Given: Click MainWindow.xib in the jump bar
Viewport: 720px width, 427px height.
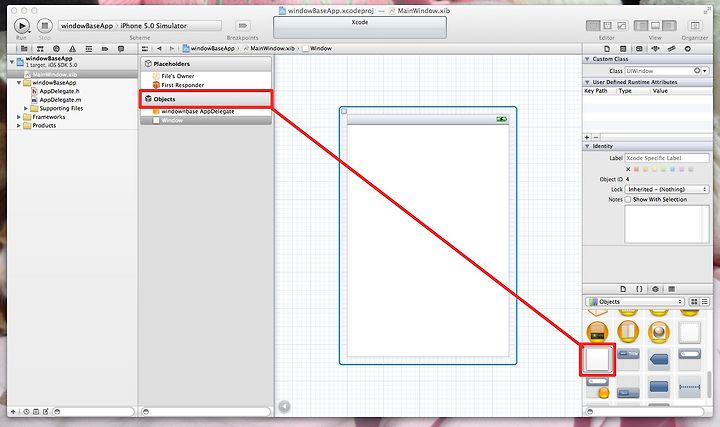Looking at the screenshot, I should click(269, 48).
